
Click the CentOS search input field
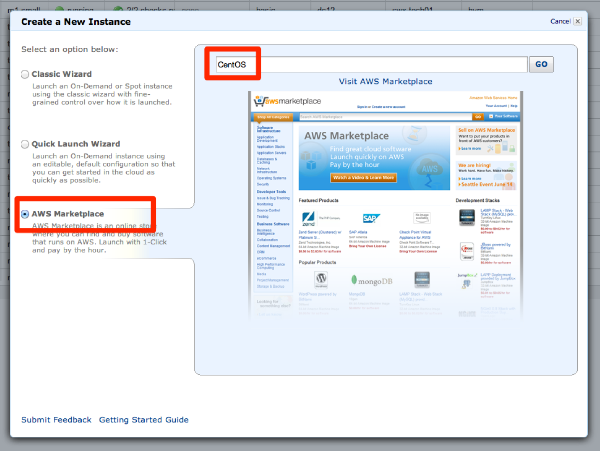(x=371, y=64)
